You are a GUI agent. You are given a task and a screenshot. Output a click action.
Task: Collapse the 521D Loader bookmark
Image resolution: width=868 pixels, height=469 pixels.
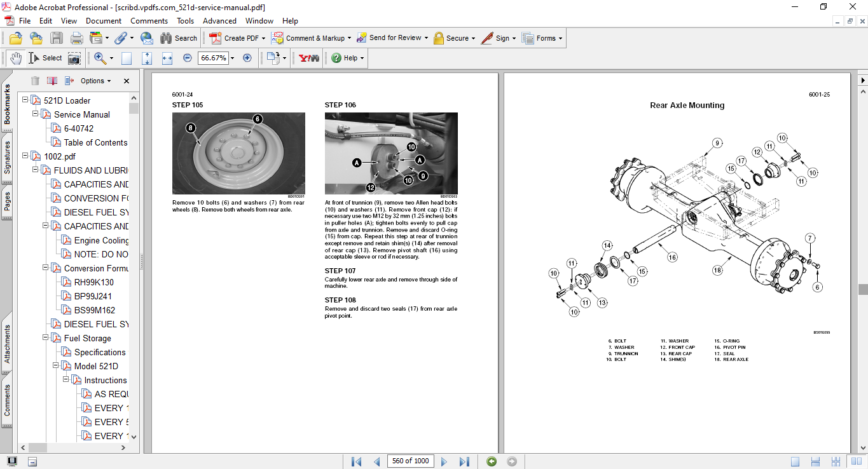(x=25, y=100)
